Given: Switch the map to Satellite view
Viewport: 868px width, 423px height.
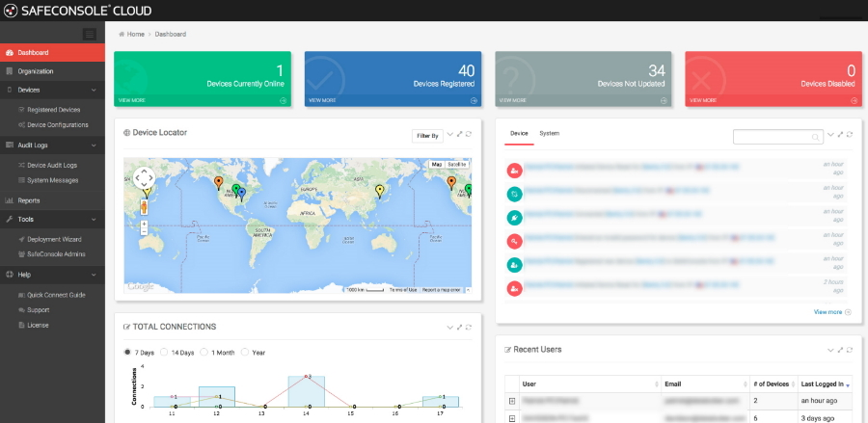Looking at the screenshot, I should pos(457,165).
